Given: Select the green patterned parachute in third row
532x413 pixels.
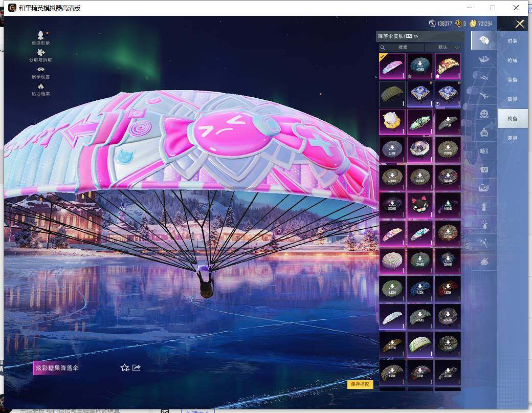Looking at the screenshot, I should coord(420,122).
